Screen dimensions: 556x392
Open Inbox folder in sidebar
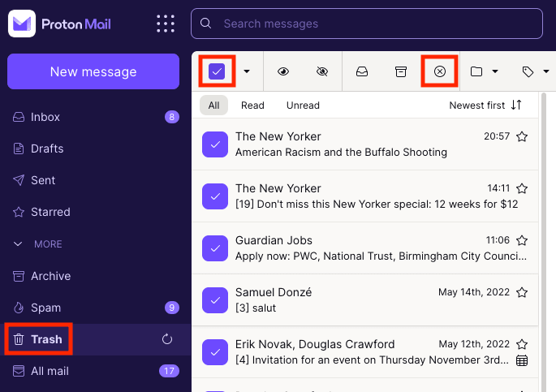96,117
